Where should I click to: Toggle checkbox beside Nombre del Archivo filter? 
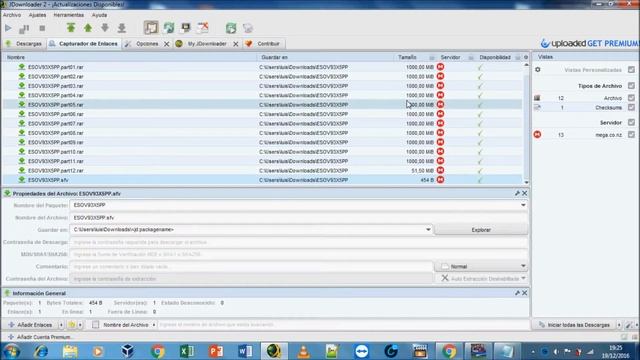pos(96,325)
